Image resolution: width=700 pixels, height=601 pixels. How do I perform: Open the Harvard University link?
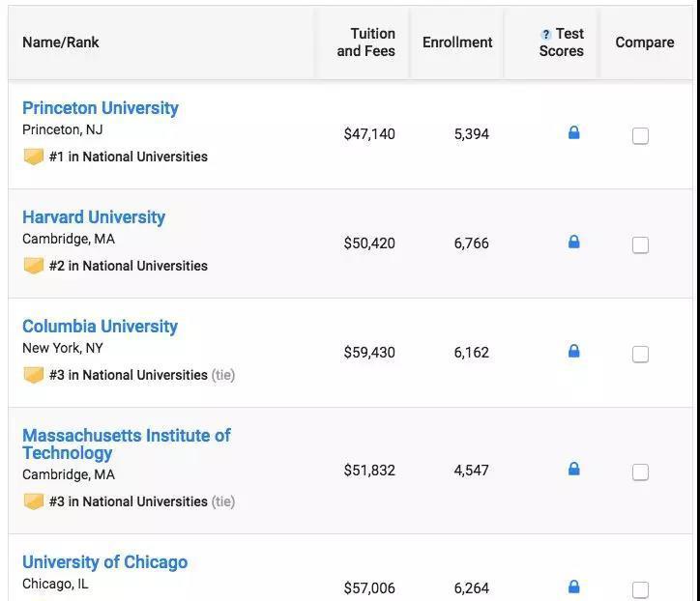pyautogui.click(x=94, y=217)
